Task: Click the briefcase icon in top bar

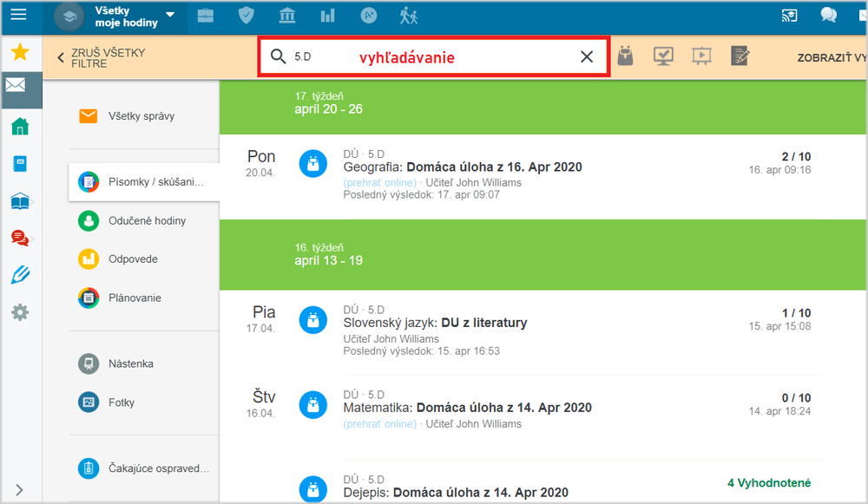Action: tap(206, 16)
